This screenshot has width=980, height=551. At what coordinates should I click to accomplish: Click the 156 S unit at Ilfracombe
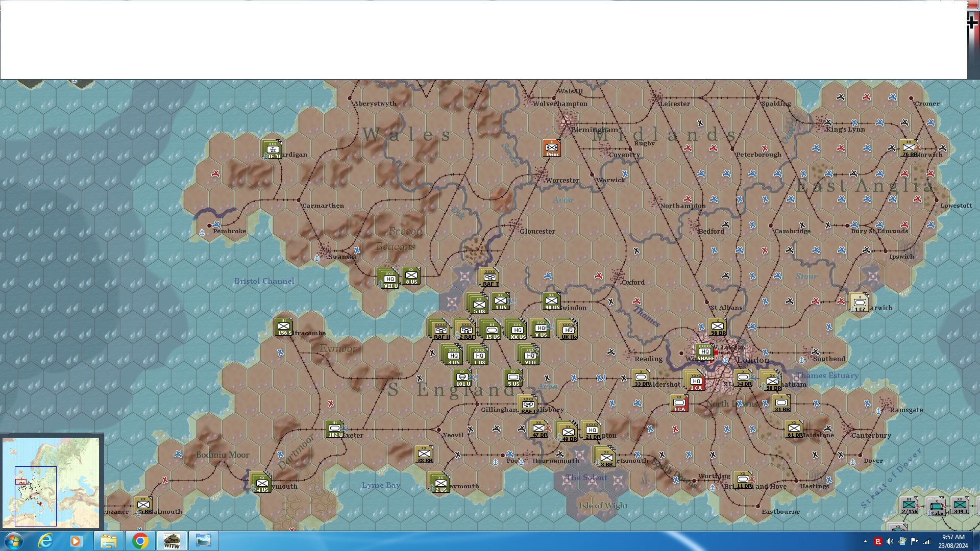[x=284, y=327]
